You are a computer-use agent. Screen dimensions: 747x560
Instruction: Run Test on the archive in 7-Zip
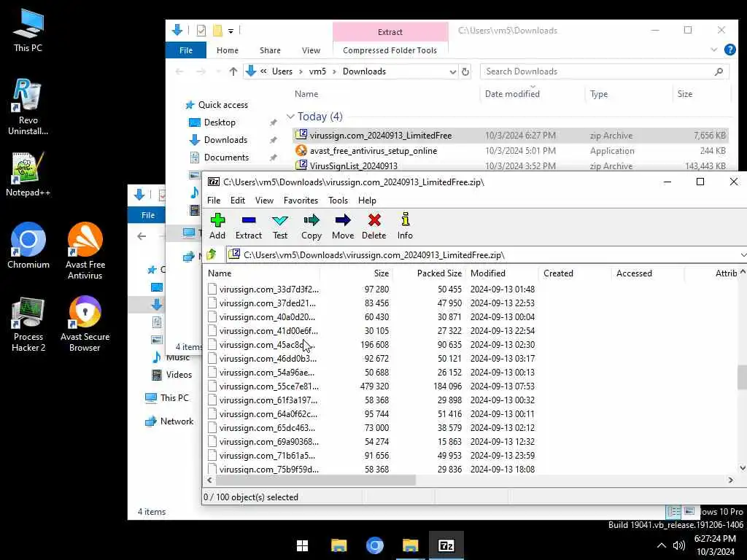click(x=279, y=226)
